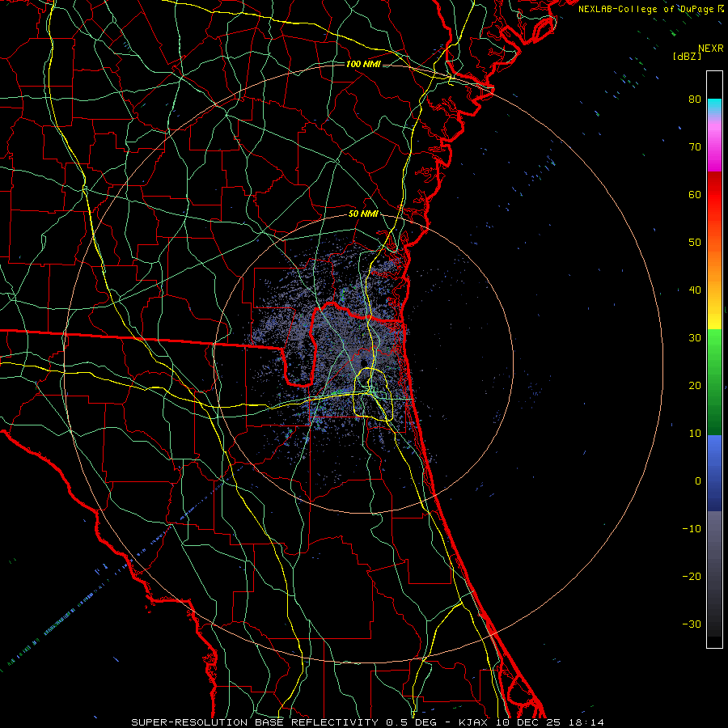Click the 80 value on the colorbar scale

click(x=695, y=99)
